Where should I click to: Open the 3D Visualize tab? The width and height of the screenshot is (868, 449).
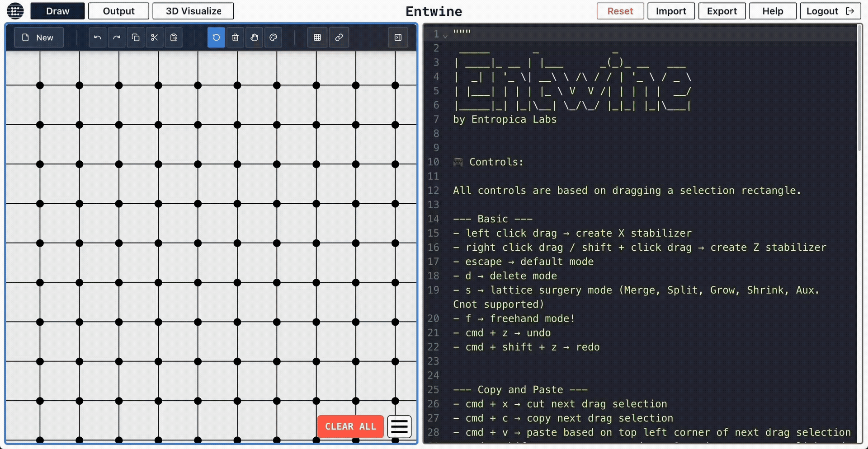193,11
